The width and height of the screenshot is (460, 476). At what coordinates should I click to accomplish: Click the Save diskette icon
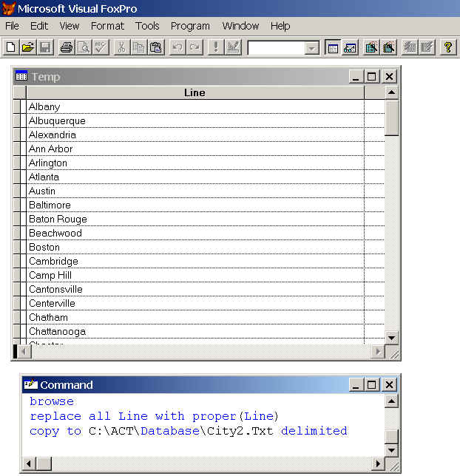pos(45,47)
